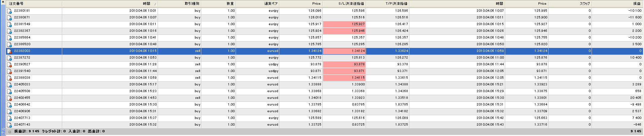The image size is (644, 136).
Task: Click the sell order icon for 22402455
Action: tap(9, 98)
